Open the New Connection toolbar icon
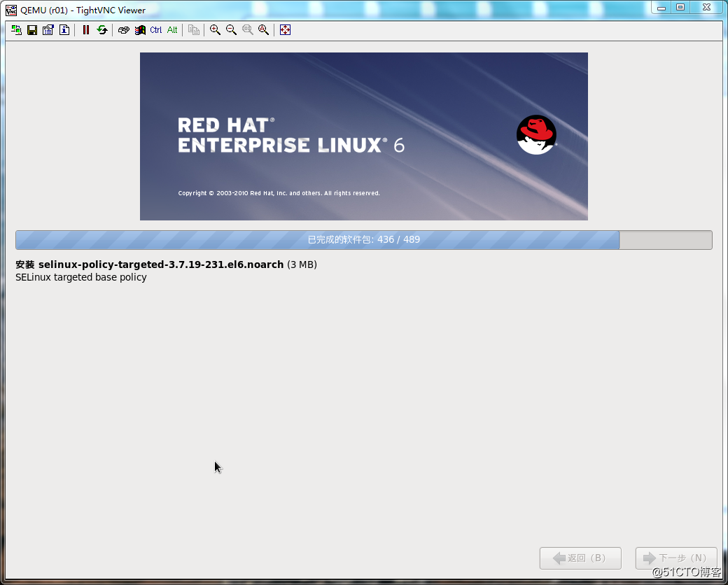728x585 pixels. (x=16, y=30)
